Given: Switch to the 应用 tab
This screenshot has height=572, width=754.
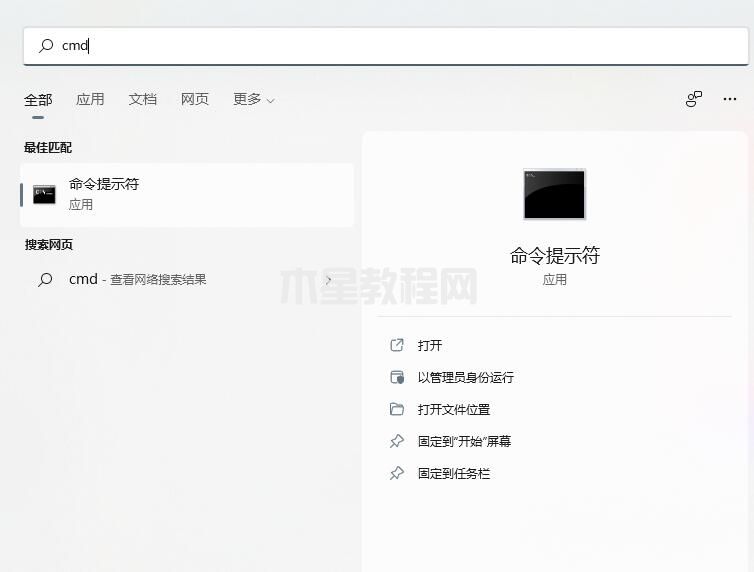Looking at the screenshot, I should tap(90, 99).
